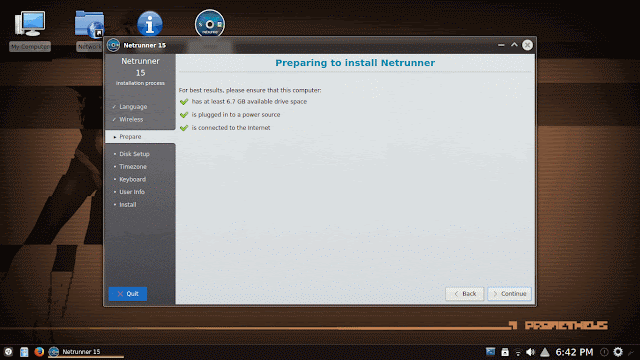Click the power source green checkmark

(184, 115)
